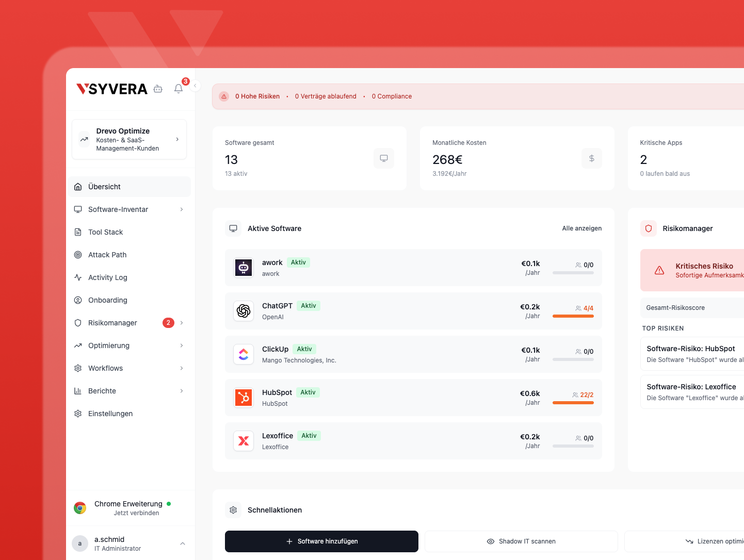Click the Activity Log pulse icon
This screenshot has width=744, height=560.
tap(78, 277)
